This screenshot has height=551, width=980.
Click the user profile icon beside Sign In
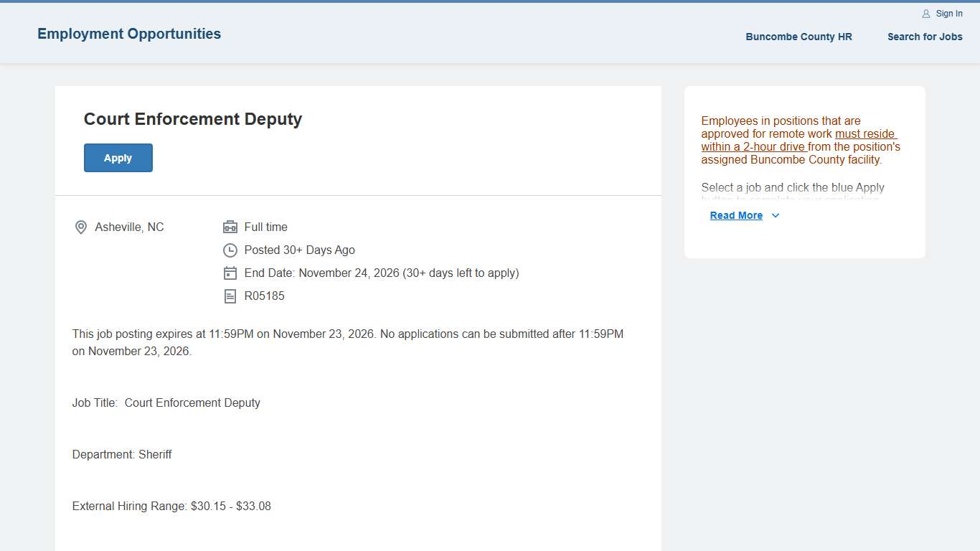925,14
